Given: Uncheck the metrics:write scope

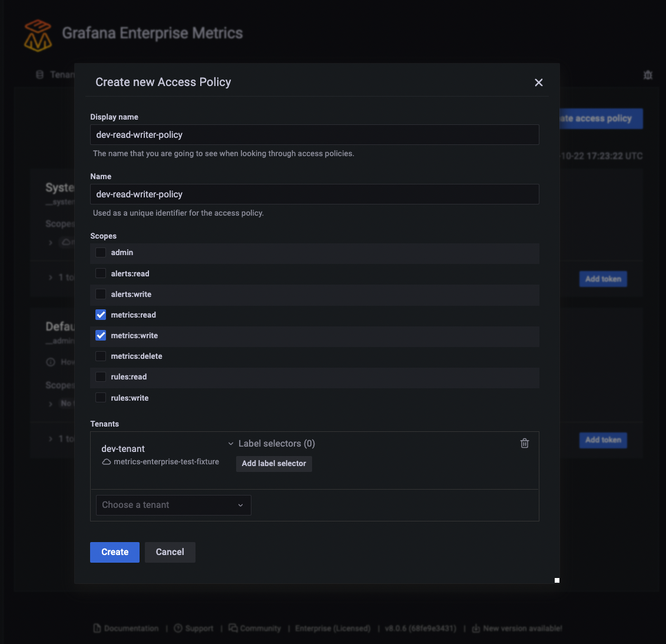Looking at the screenshot, I should point(101,336).
